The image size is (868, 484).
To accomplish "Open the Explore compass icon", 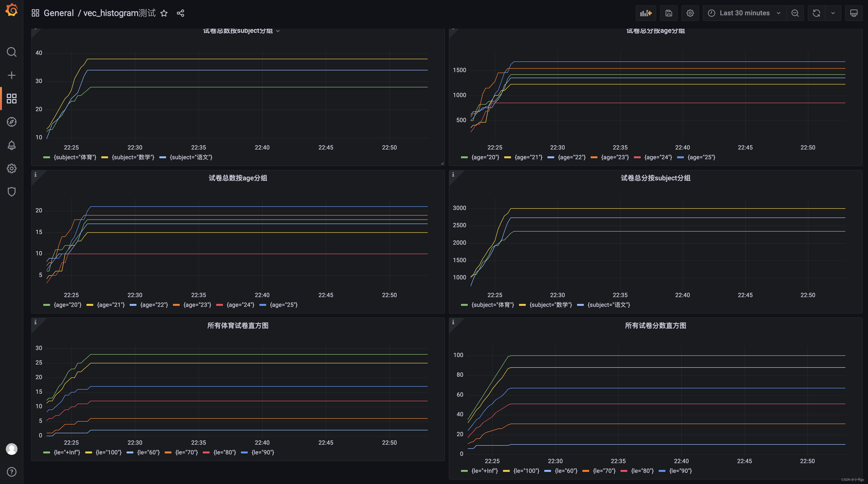I will (x=11, y=122).
